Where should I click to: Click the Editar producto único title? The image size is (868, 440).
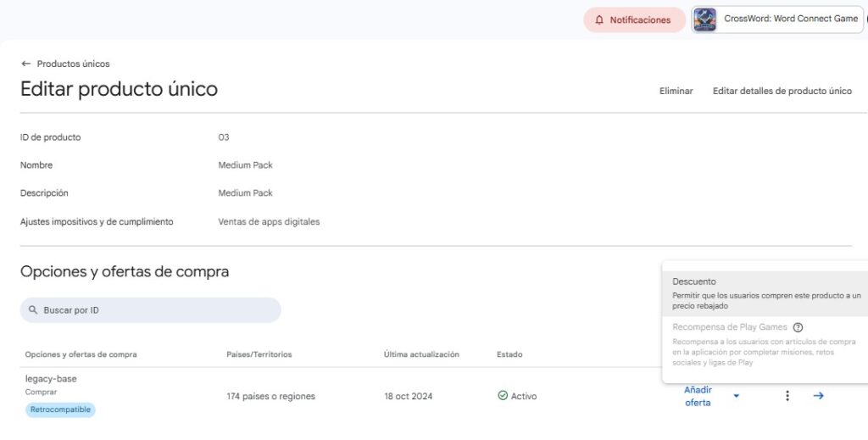(x=119, y=89)
